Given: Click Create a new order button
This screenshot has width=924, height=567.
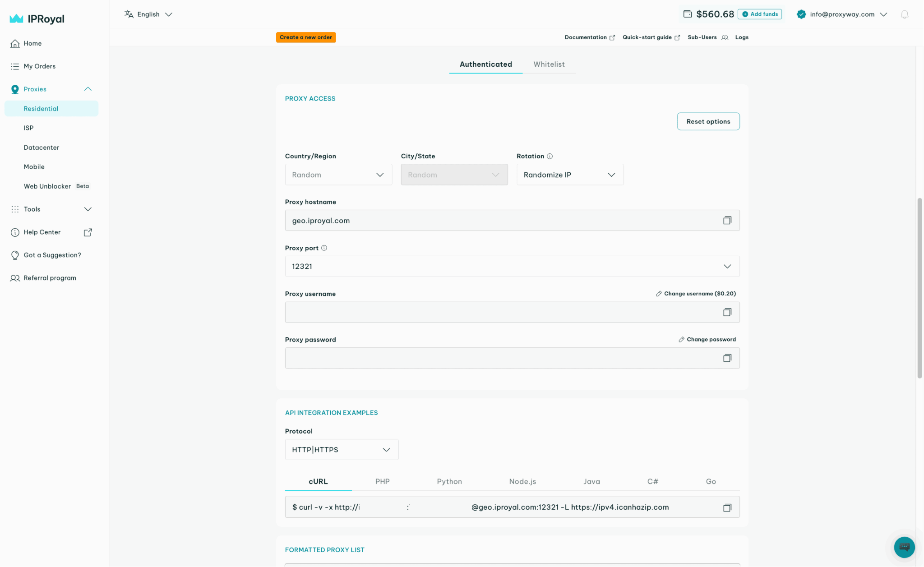Looking at the screenshot, I should (306, 37).
